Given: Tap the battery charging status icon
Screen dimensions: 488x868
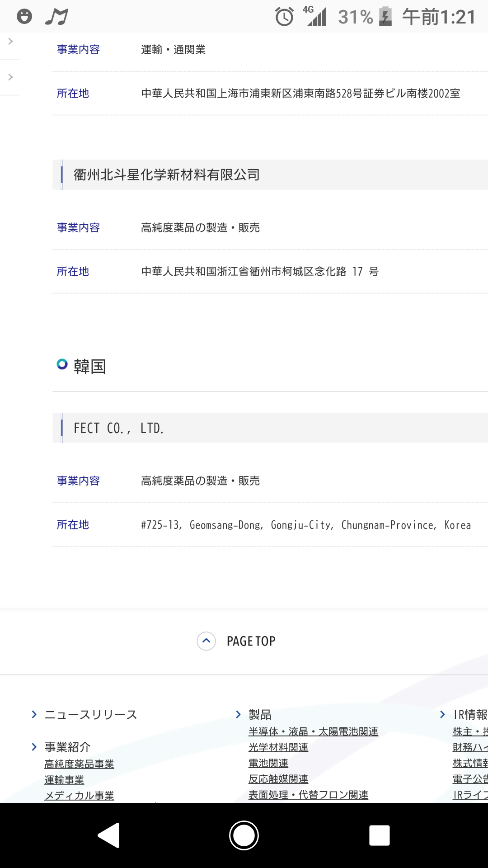Looking at the screenshot, I should (x=385, y=17).
